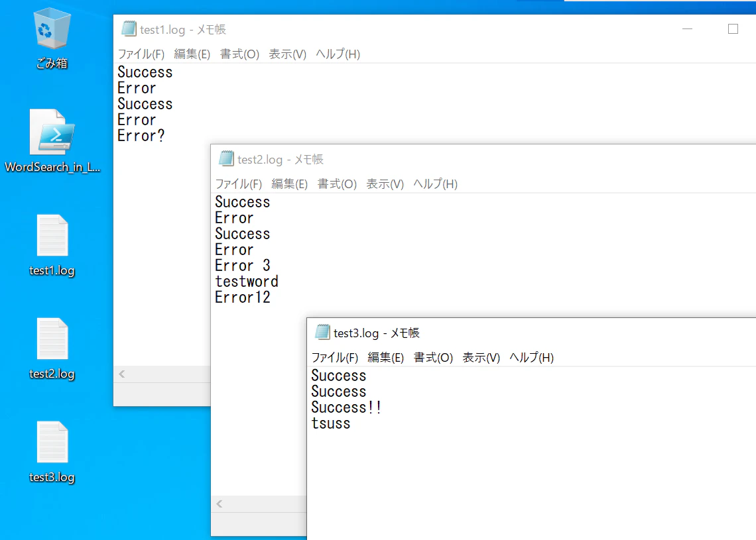
Task: Click the test3.log title bar text
Action: 377,333
